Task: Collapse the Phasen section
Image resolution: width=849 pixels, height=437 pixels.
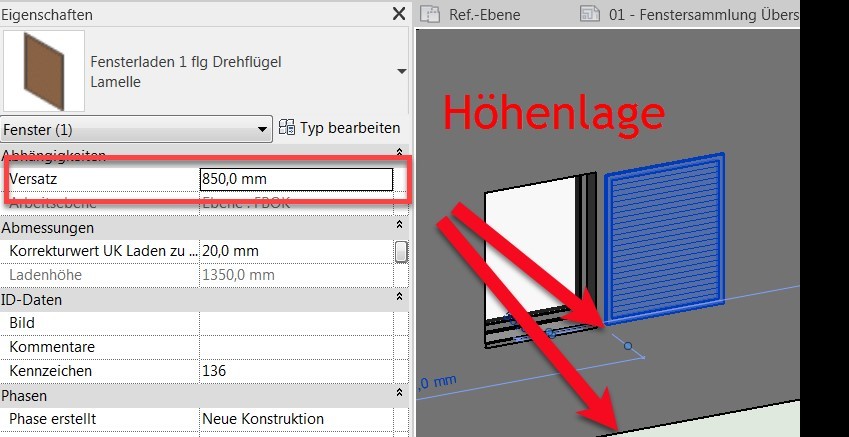Action: (x=400, y=395)
